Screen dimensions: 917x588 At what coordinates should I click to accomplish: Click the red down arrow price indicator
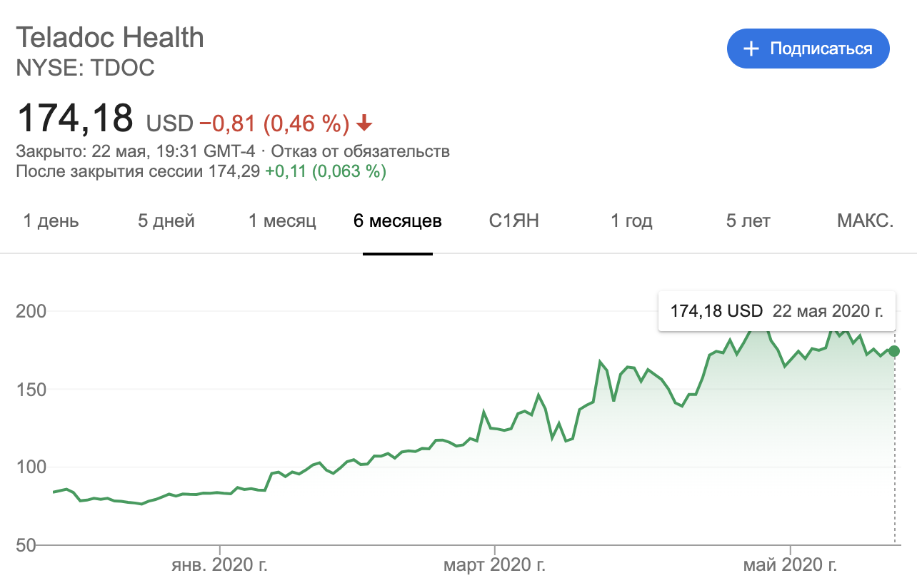point(364,124)
